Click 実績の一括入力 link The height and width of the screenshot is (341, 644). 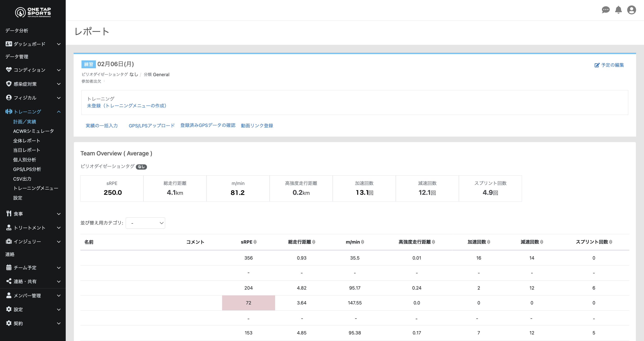(x=101, y=126)
